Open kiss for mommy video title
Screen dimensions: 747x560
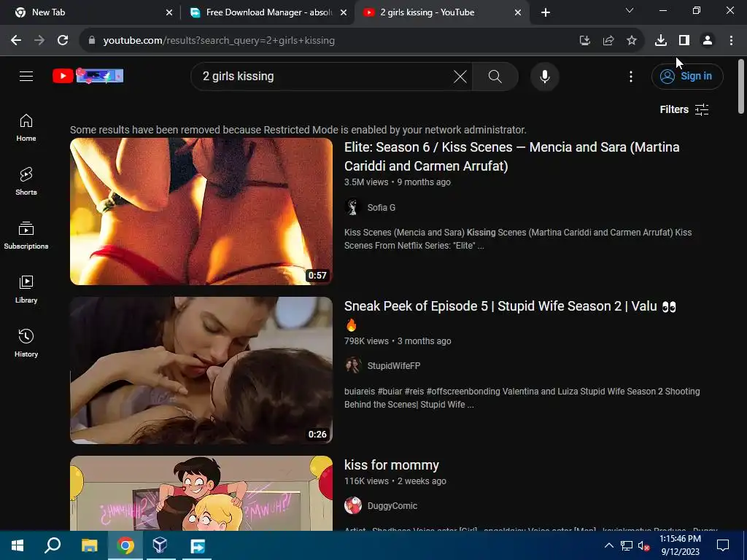(392, 464)
